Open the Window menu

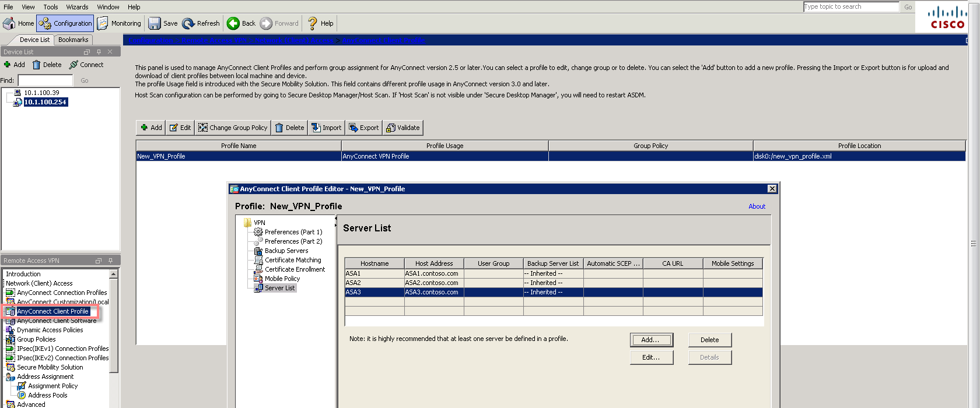tap(108, 7)
